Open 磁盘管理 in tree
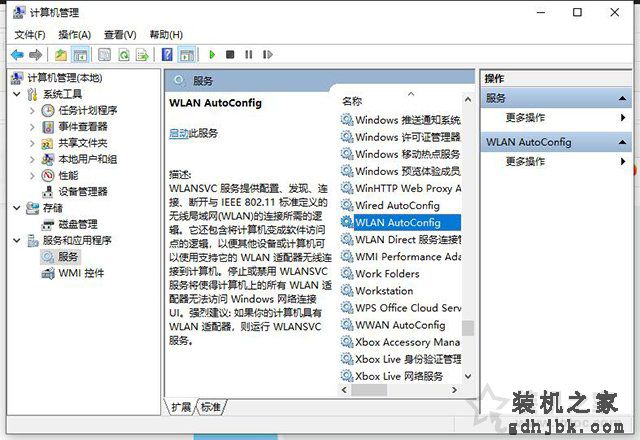Screen dimensions: 640x440 78,224
